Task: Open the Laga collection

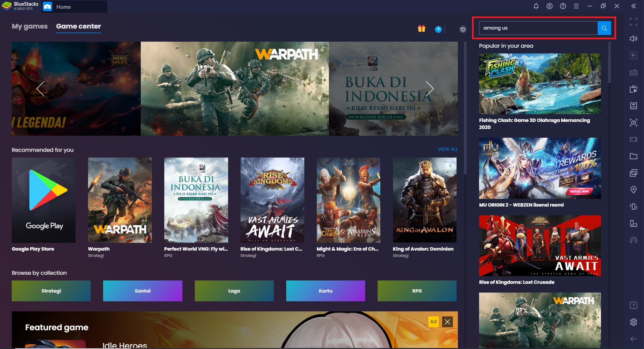Action: click(234, 291)
